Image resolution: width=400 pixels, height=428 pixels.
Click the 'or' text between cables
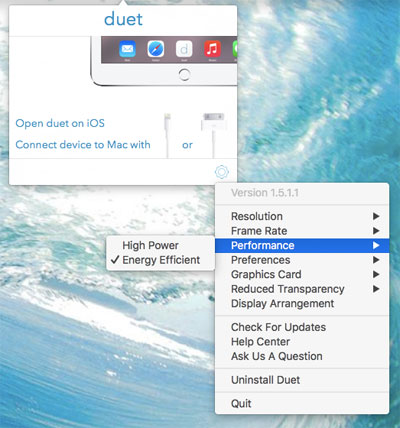click(x=187, y=145)
